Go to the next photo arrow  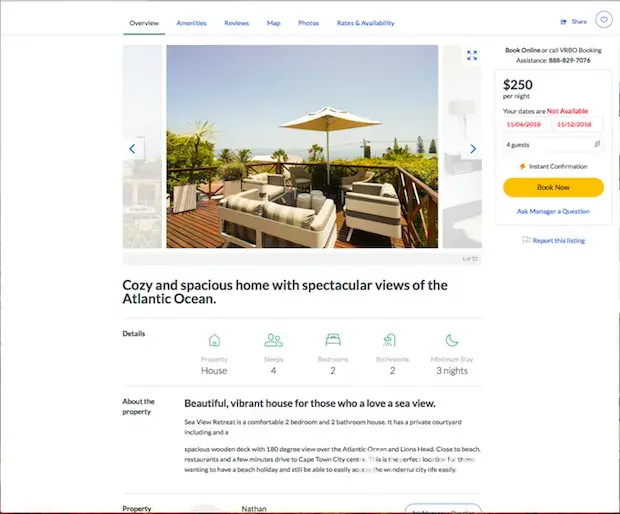pyautogui.click(x=473, y=149)
